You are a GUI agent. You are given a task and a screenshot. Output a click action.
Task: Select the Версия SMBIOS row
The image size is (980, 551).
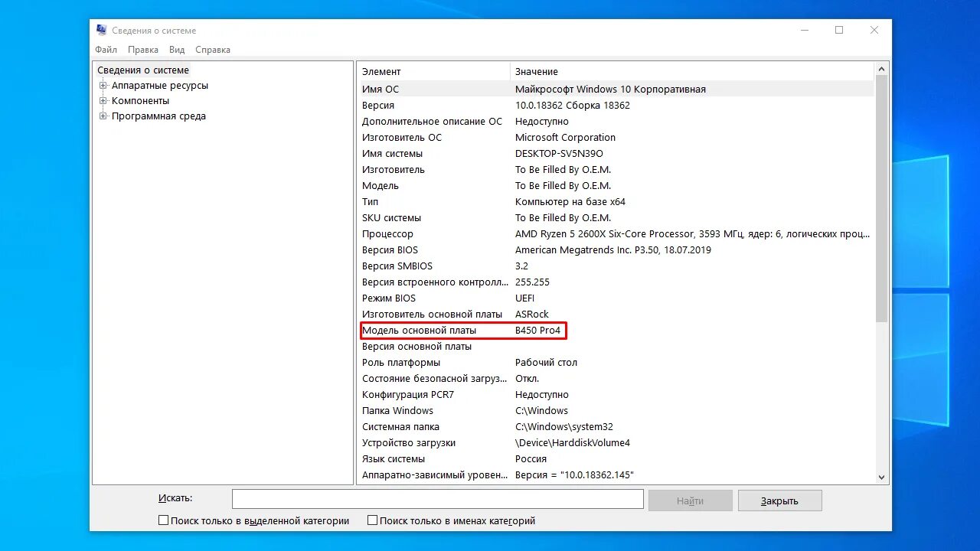point(616,266)
